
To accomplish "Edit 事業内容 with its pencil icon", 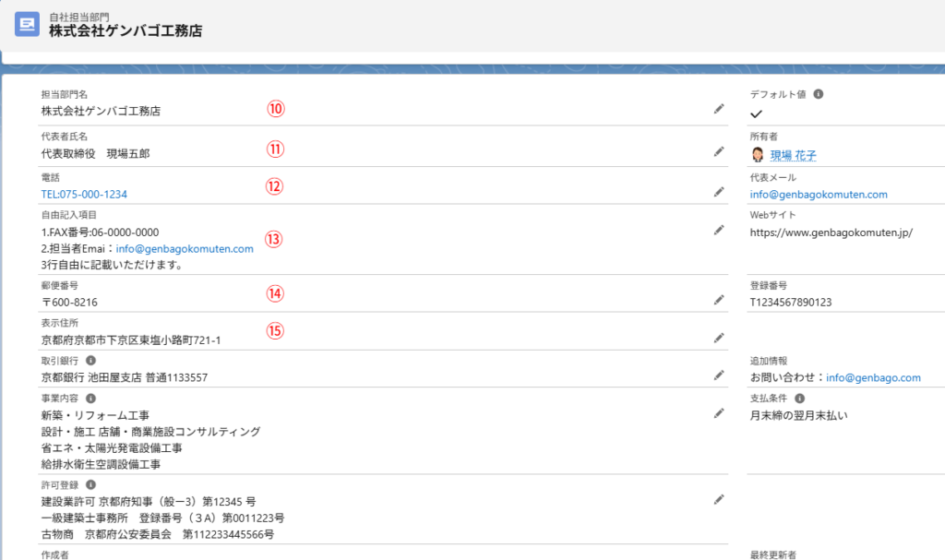I will 719,413.
